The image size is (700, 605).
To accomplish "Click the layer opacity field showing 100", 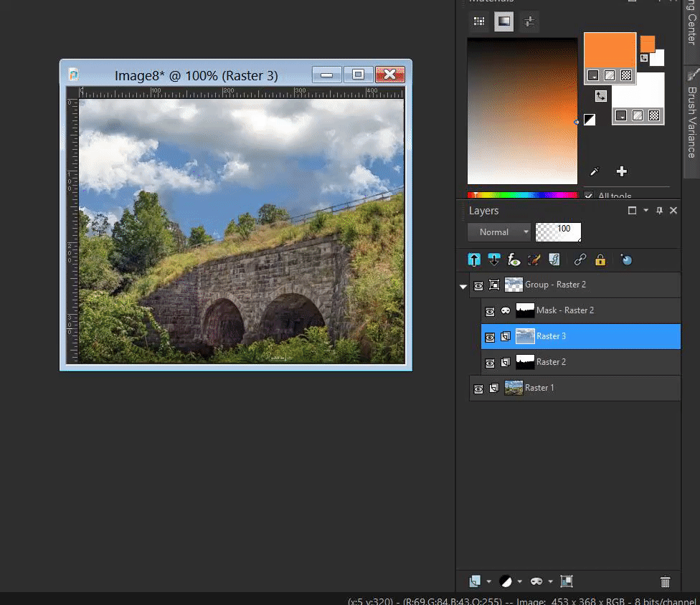I will 558,232.
